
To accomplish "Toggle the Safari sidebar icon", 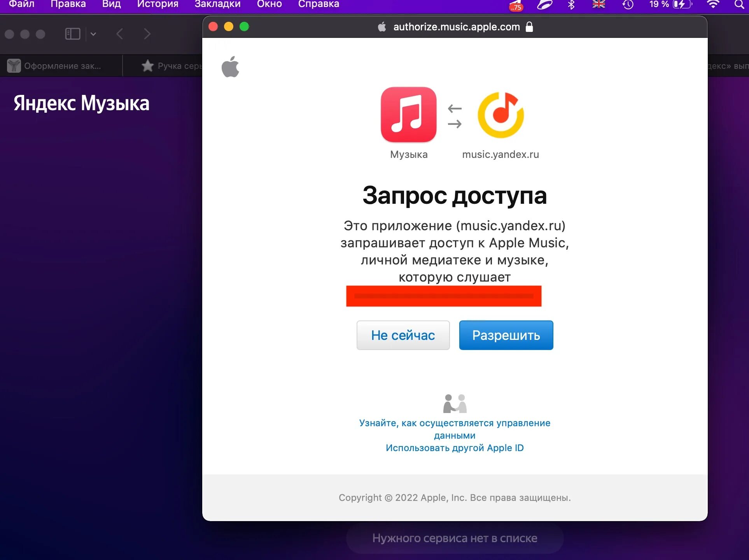I will coord(73,34).
